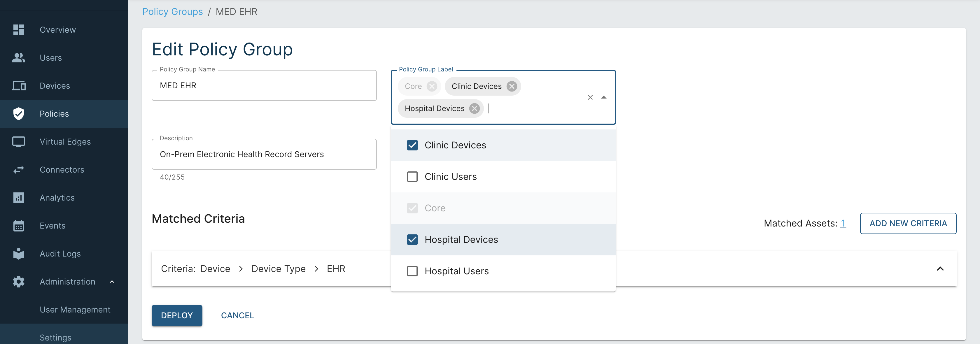Click the Devices sidebar icon

click(x=18, y=86)
